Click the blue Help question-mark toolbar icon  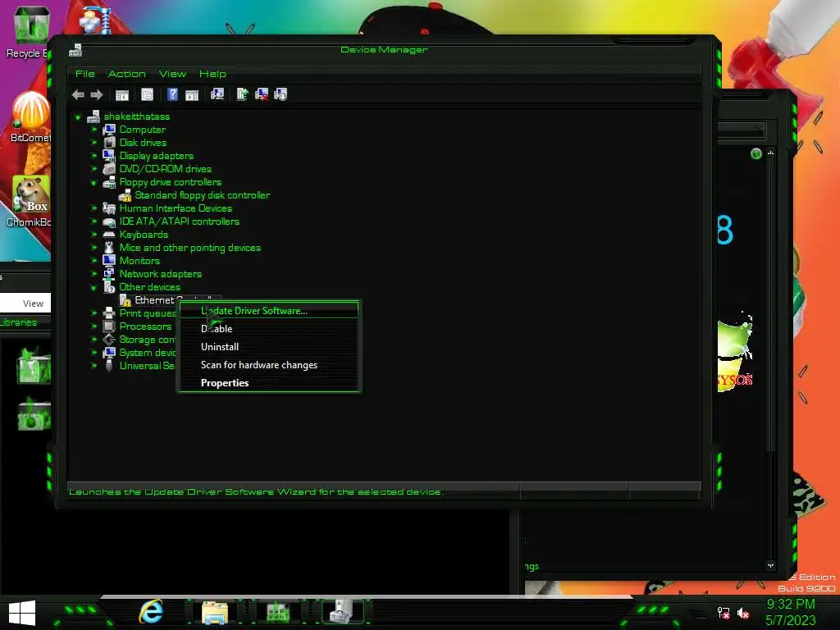(x=172, y=95)
